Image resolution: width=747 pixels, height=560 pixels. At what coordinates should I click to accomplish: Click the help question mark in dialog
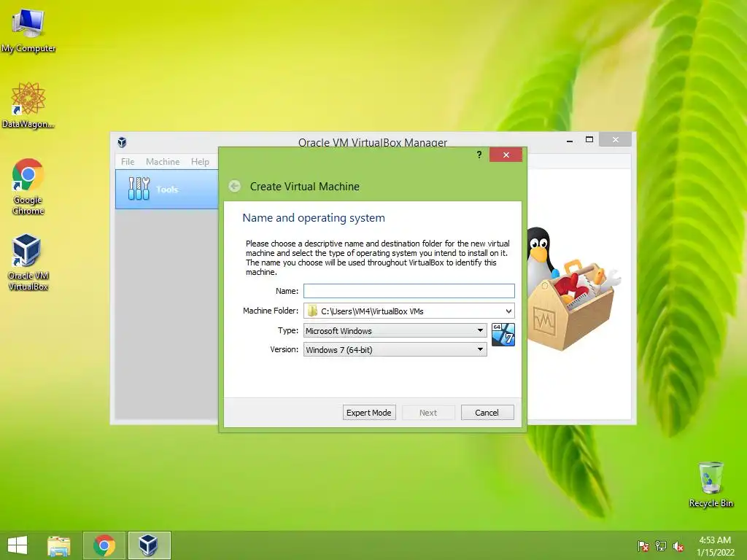pyautogui.click(x=479, y=155)
